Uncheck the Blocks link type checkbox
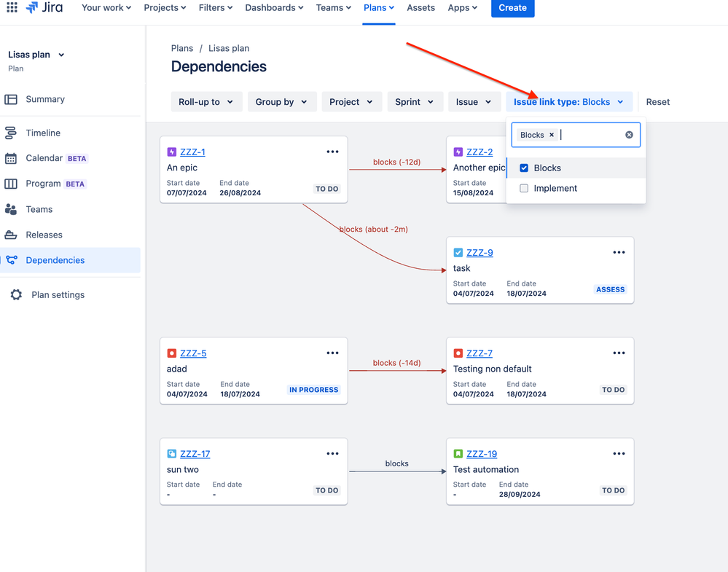 (524, 168)
